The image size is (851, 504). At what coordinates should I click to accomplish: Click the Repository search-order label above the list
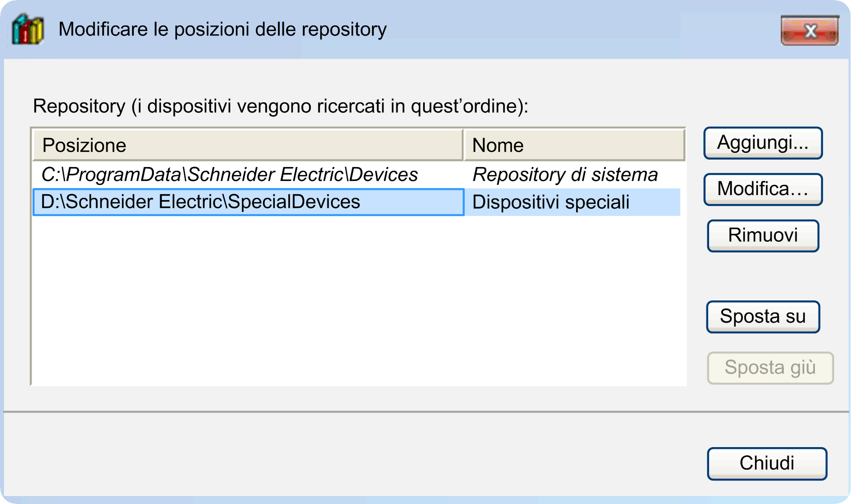[x=280, y=107]
